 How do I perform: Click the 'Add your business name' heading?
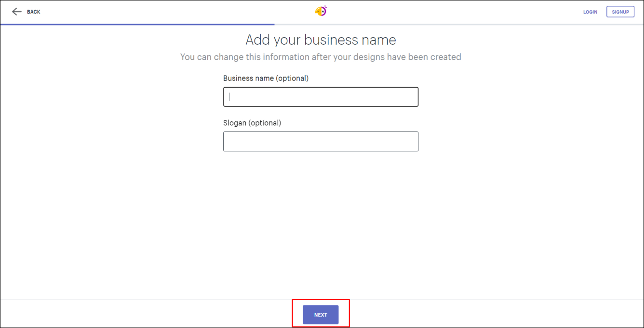[321, 39]
